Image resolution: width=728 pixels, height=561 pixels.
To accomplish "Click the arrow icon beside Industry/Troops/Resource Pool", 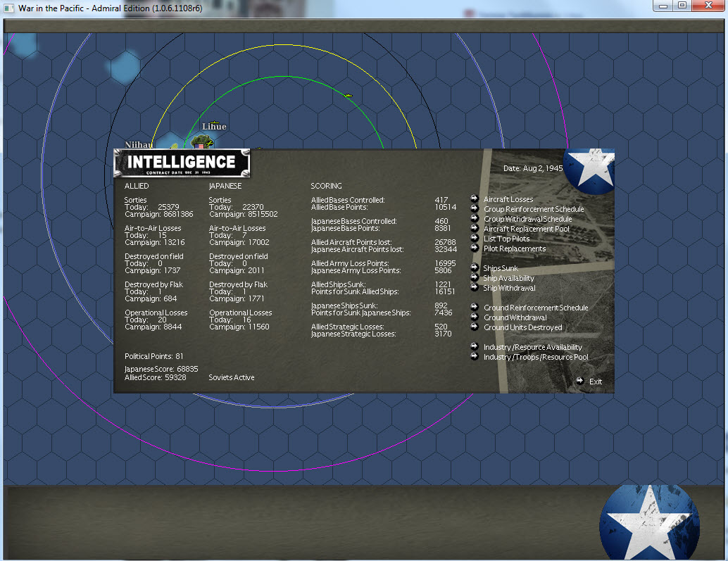I will [x=475, y=356].
